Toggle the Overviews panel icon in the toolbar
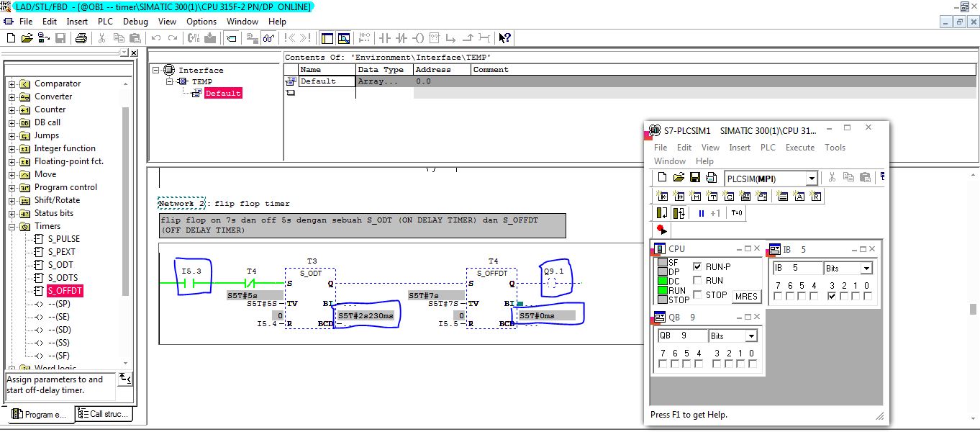The image size is (980, 432). click(x=326, y=38)
